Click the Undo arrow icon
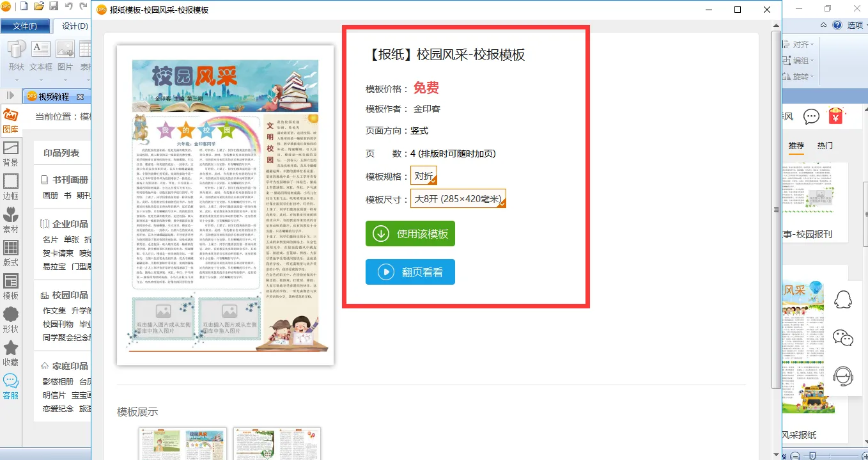868x460 pixels. pyautogui.click(x=68, y=6)
